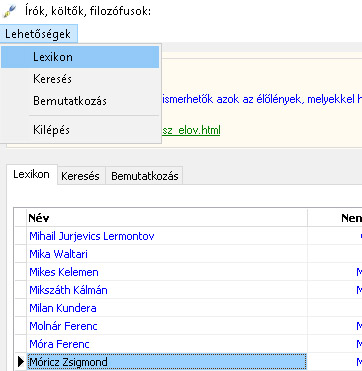The image size is (362, 371).
Task: Open the Lehetőségek menu
Action: 38,34
